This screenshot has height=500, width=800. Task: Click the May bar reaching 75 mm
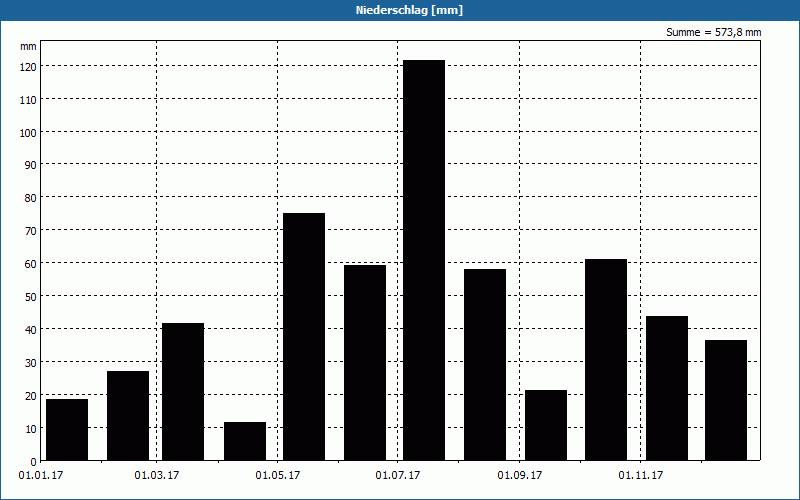tap(304, 337)
